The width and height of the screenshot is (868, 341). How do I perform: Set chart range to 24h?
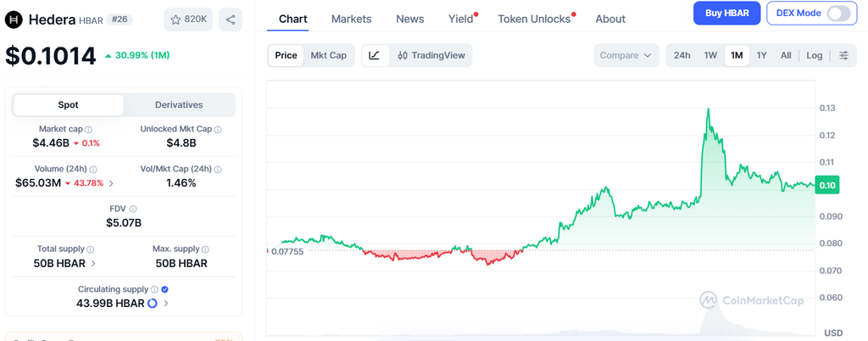pyautogui.click(x=682, y=55)
